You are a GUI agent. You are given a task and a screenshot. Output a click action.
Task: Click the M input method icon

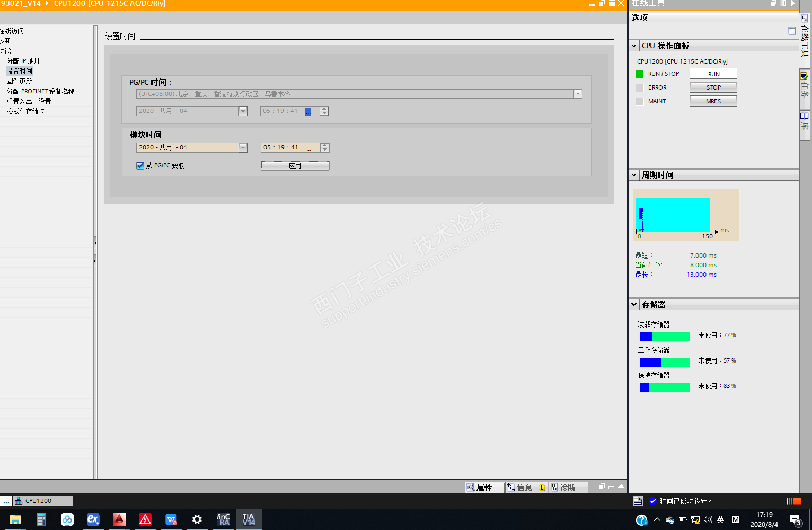[x=736, y=520]
